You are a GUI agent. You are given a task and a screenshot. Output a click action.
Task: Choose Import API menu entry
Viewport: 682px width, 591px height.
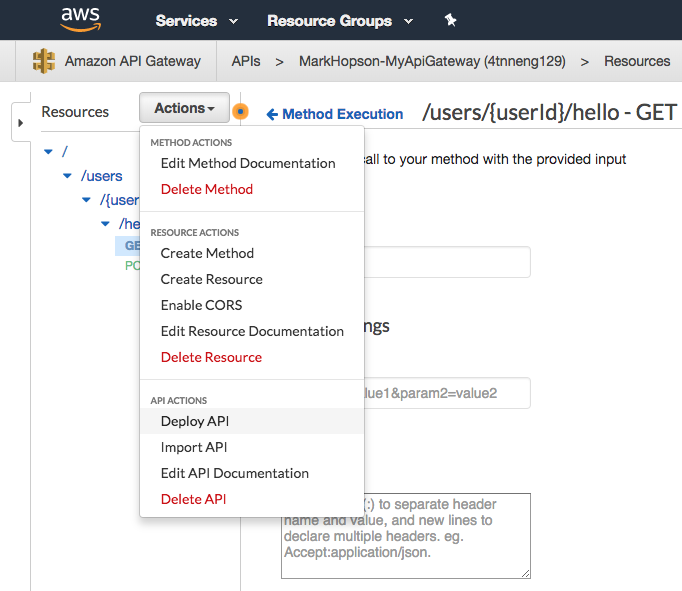click(194, 447)
